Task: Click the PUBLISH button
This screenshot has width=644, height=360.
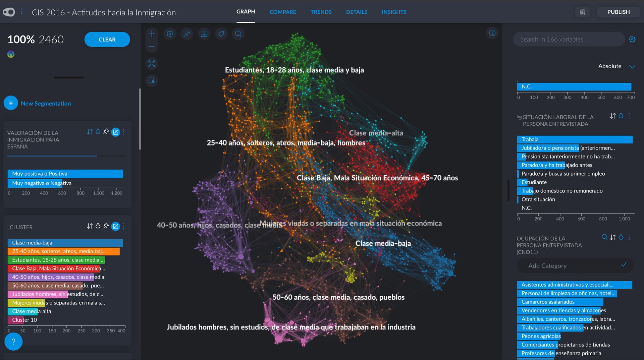Action: pyautogui.click(x=618, y=12)
